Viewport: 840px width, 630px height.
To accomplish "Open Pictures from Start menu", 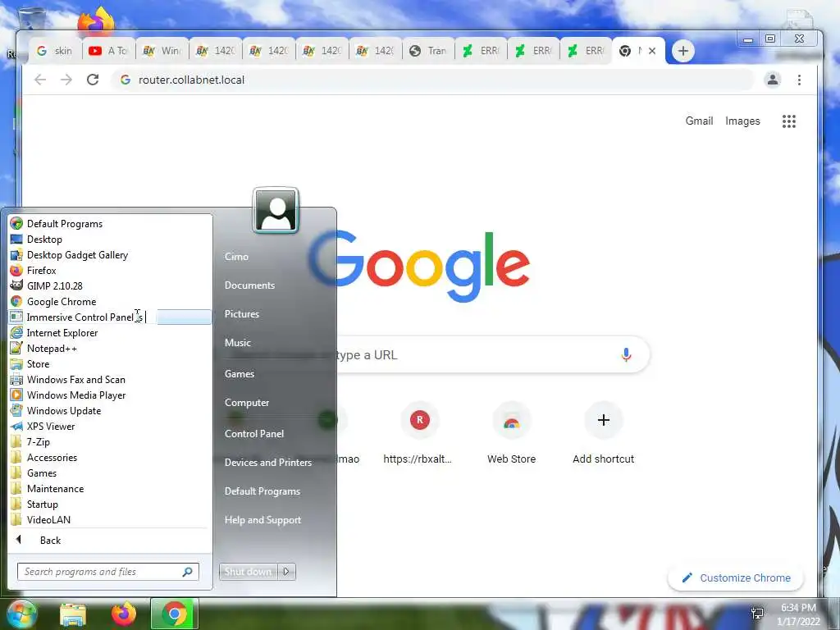I will click(x=242, y=314).
